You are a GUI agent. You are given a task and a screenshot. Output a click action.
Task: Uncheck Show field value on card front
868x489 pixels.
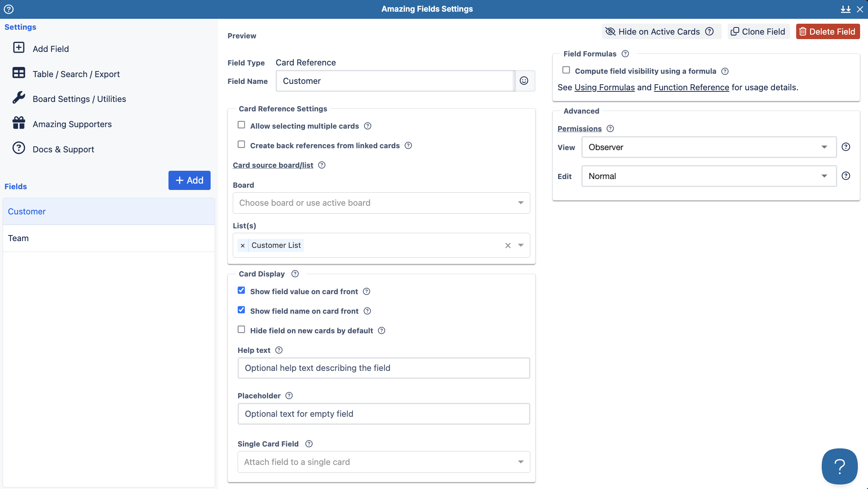coord(241,290)
